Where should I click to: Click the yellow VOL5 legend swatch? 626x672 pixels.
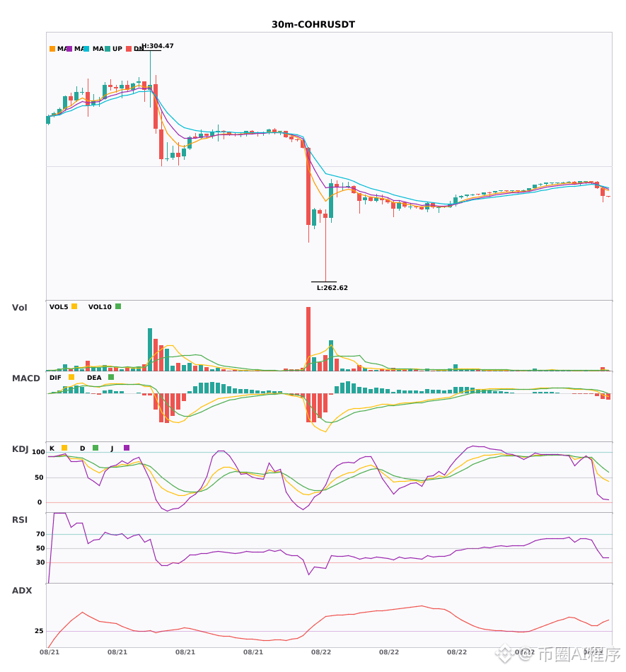click(74, 306)
